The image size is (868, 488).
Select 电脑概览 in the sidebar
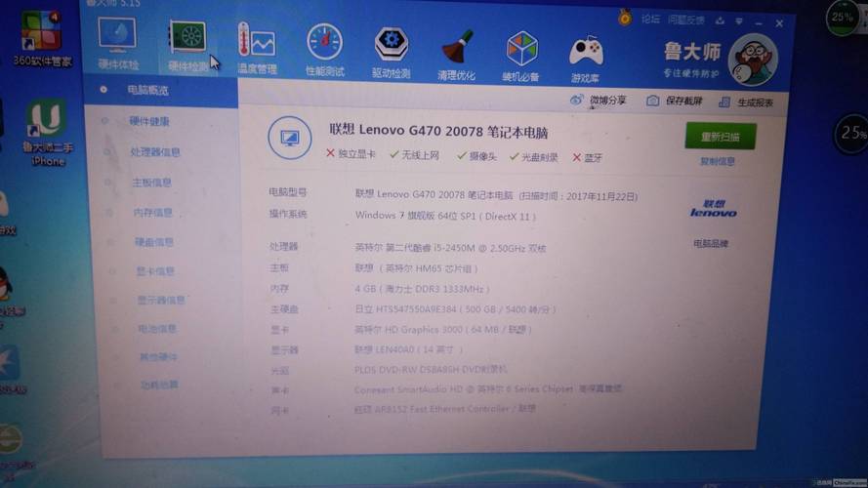click(147, 90)
